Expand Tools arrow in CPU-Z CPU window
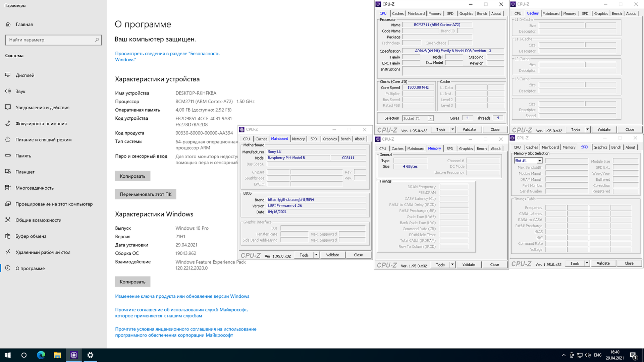 click(x=453, y=130)
